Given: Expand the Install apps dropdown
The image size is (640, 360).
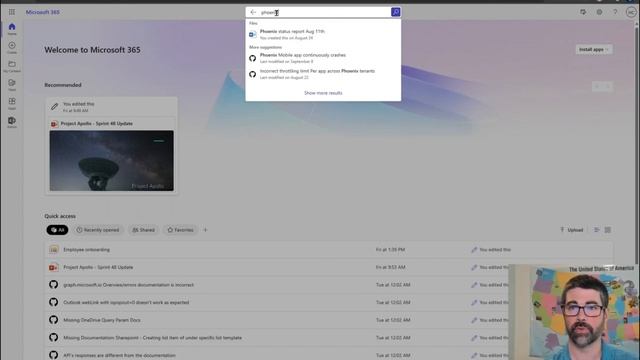Looking at the screenshot, I should tap(594, 49).
